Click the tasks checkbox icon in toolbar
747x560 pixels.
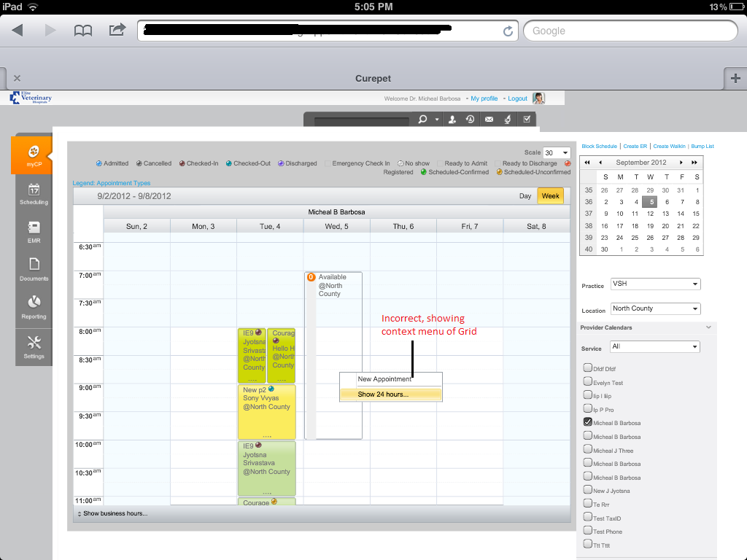click(527, 119)
